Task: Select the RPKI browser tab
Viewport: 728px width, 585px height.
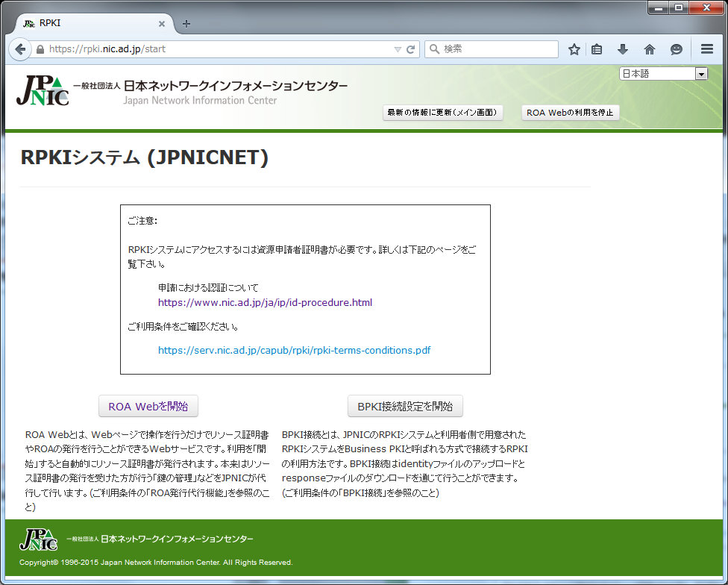Action: [95, 23]
